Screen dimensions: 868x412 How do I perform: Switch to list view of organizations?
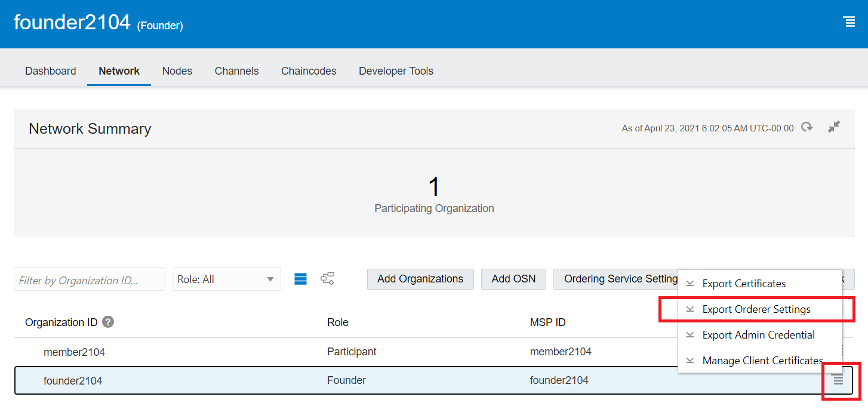[300, 278]
